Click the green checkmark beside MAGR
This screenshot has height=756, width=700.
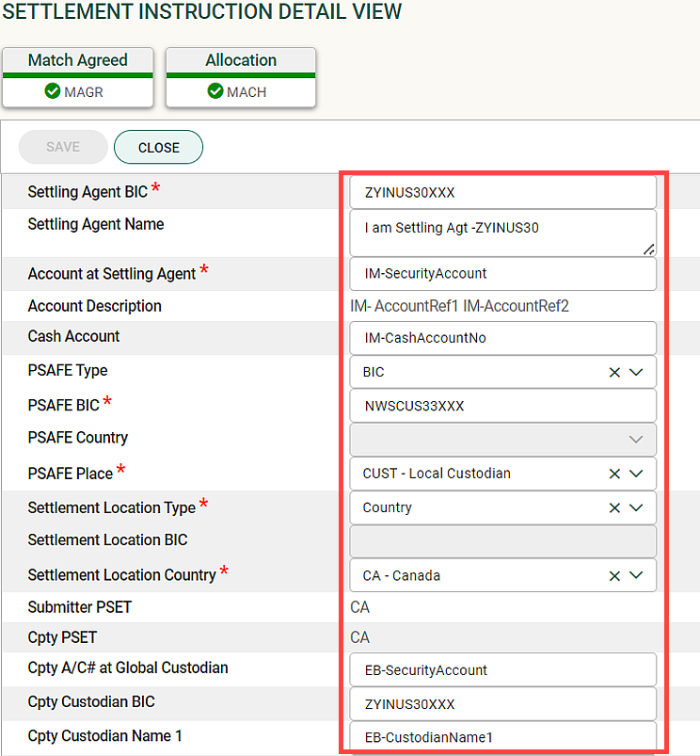52,90
